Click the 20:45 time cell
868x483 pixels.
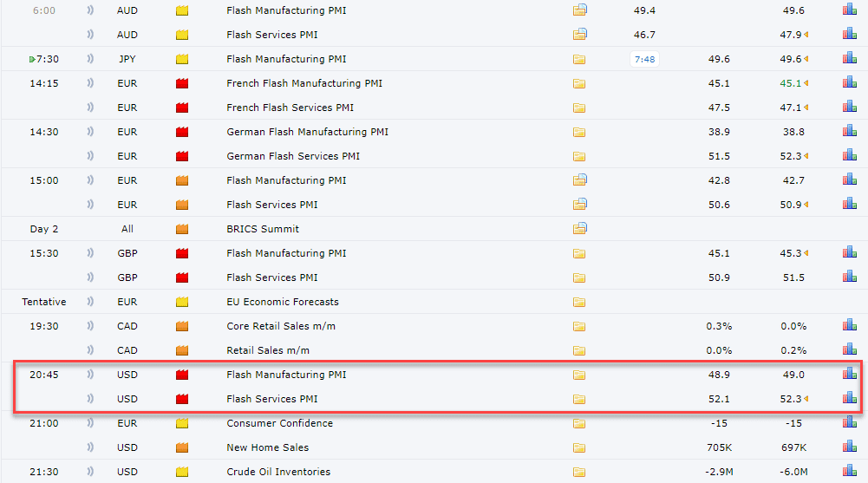(x=43, y=375)
